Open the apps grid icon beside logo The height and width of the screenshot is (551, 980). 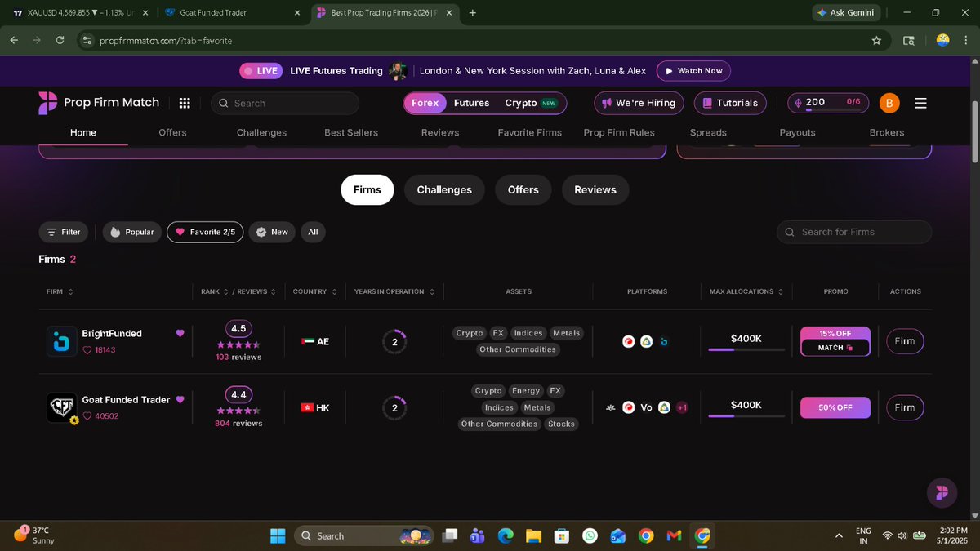185,103
